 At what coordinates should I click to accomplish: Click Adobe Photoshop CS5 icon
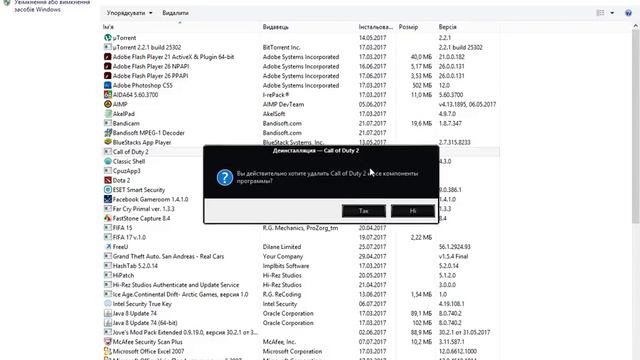pyautogui.click(x=108, y=85)
